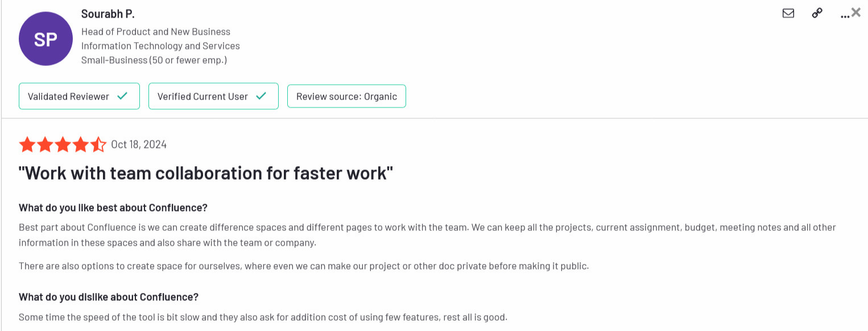The height and width of the screenshot is (331, 868).
Task: Click the first red star in the rating
Action: point(26,144)
